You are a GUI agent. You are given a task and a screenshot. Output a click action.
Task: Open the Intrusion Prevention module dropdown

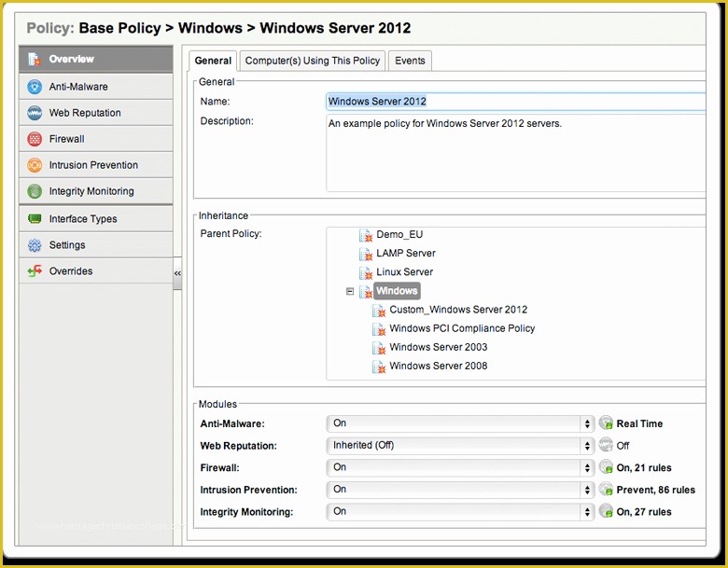pyautogui.click(x=460, y=490)
